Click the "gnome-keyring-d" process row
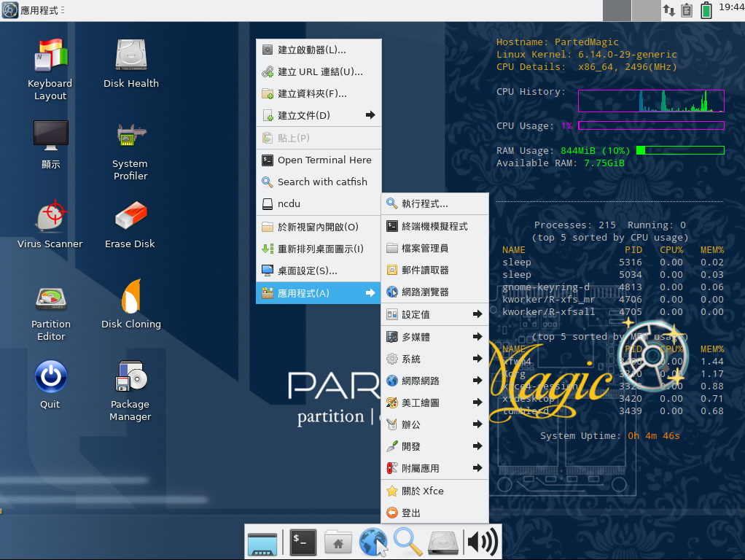This screenshot has height=560, width=745. coord(613,287)
